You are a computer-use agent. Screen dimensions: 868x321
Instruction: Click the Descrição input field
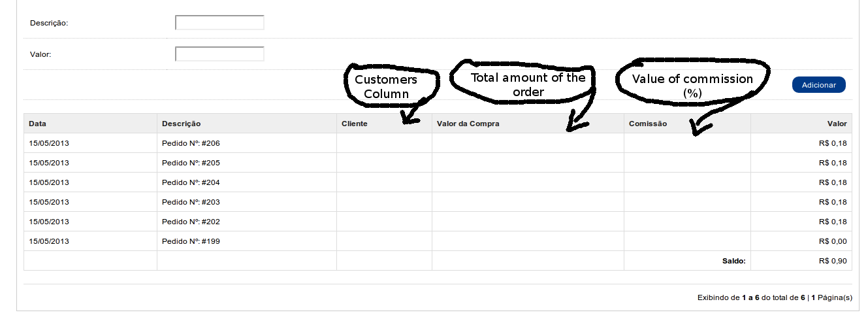point(219,23)
